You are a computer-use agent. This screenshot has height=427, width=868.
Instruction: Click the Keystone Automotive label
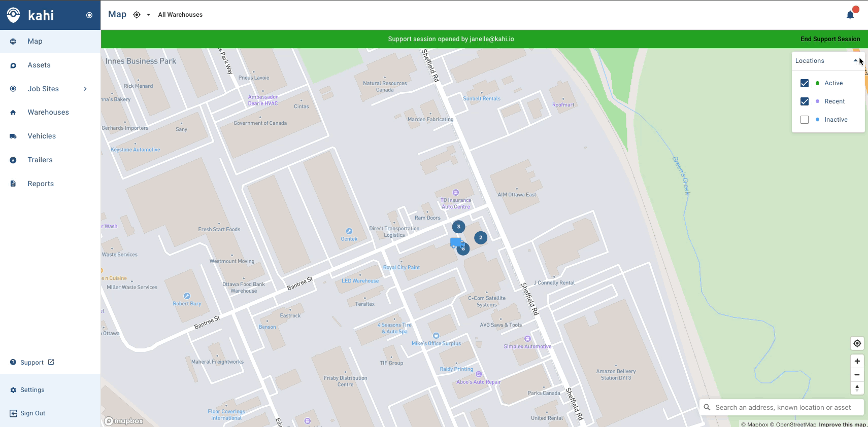tap(136, 150)
